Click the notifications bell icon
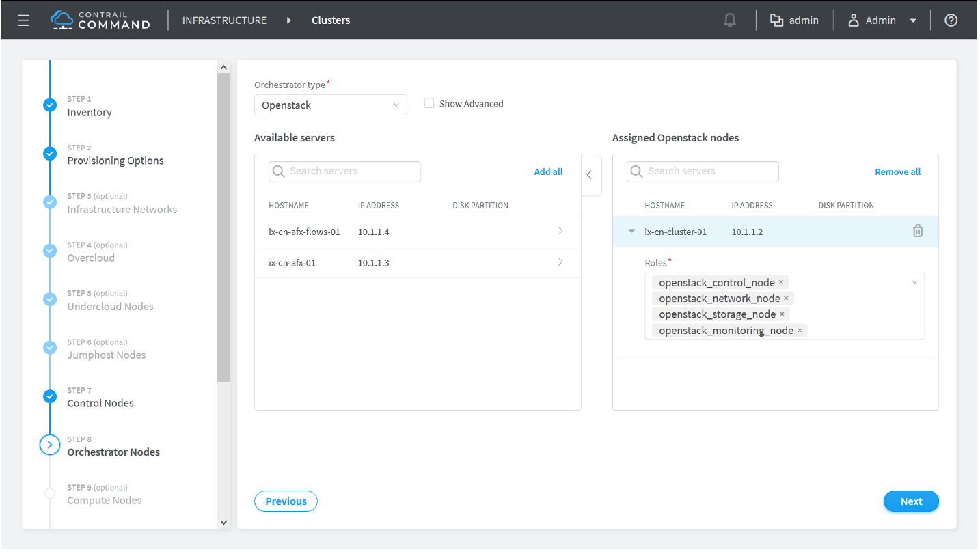Viewport: 980px width, 552px height. [x=730, y=20]
